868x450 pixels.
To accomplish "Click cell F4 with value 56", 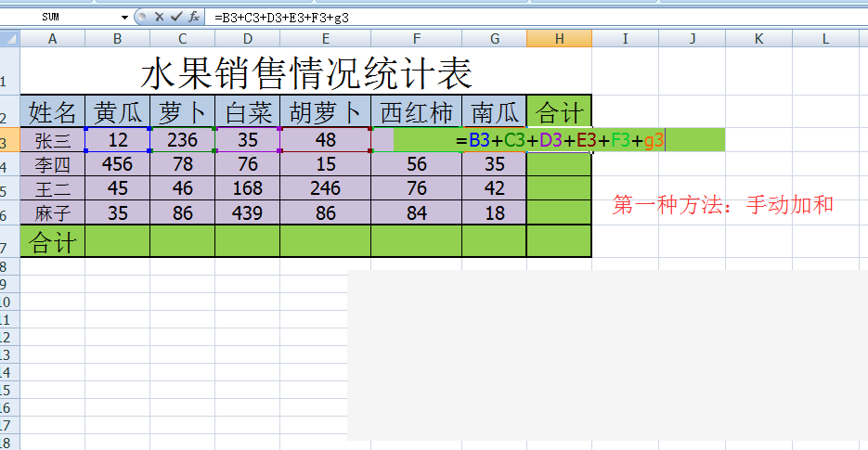I will (416, 164).
